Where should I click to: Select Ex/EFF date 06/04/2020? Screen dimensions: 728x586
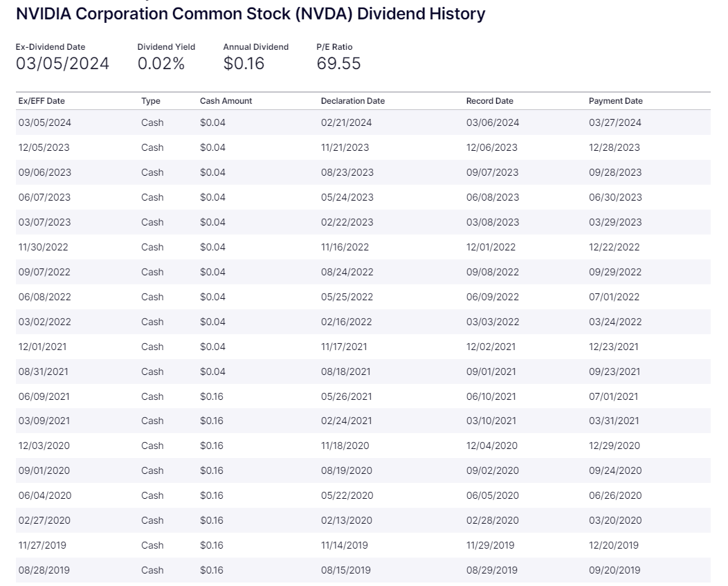[x=45, y=496]
